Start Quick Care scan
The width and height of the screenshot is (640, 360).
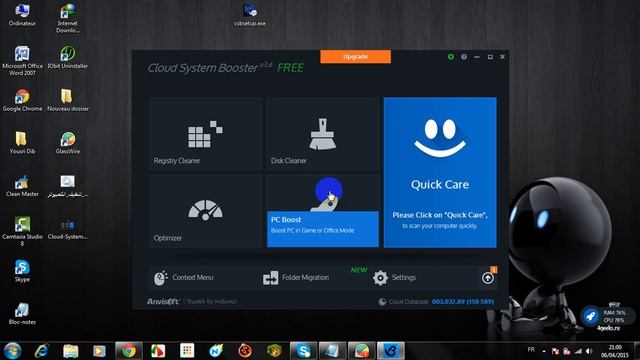point(440,172)
